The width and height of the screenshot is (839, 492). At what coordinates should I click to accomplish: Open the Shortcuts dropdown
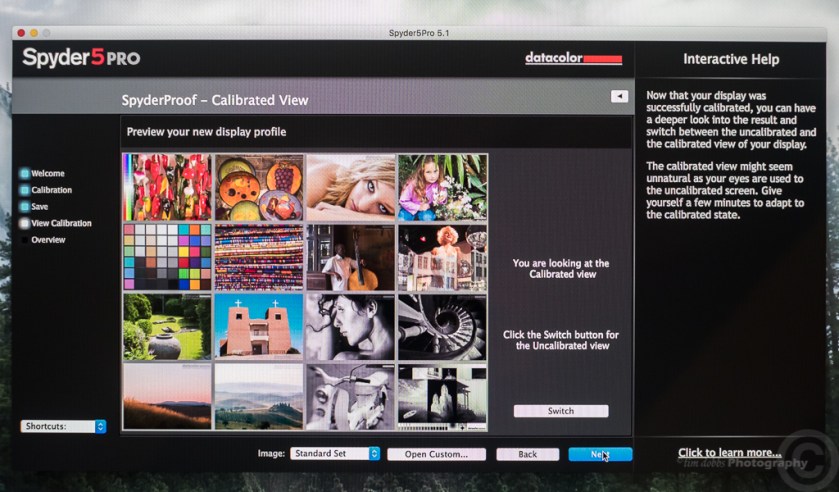pyautogui.click(x=62, y=426)
